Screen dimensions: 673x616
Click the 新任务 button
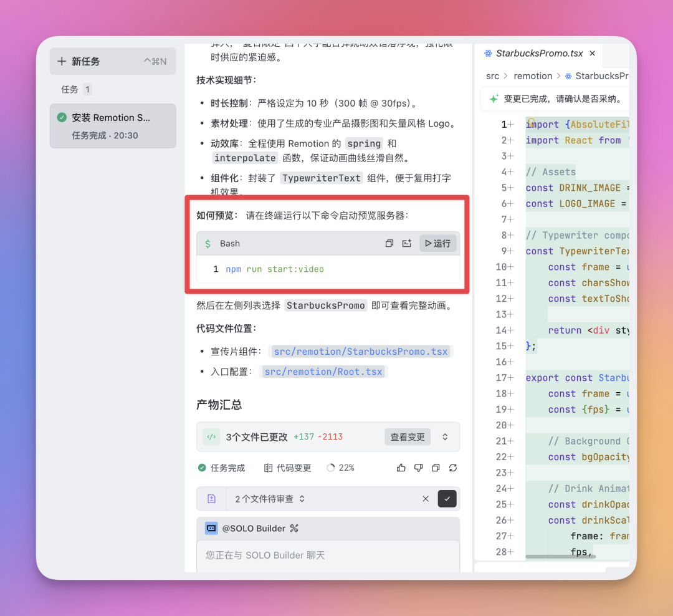coord(112,62)
